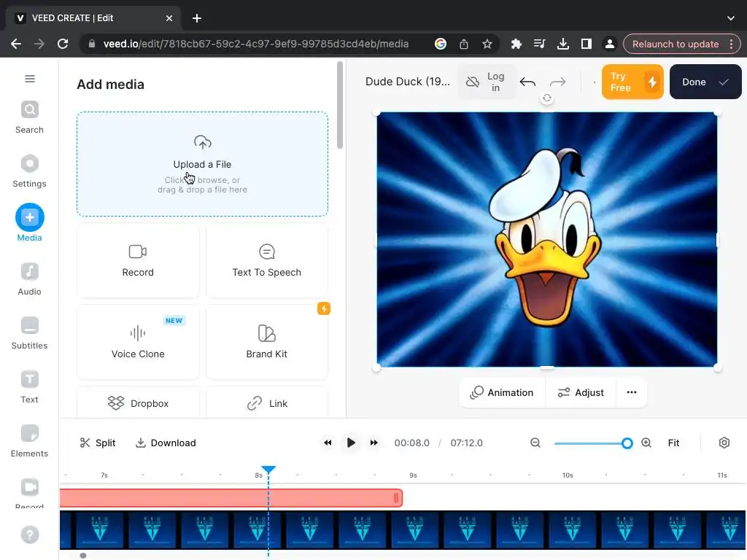Open a new browser tab

[197, 18]
